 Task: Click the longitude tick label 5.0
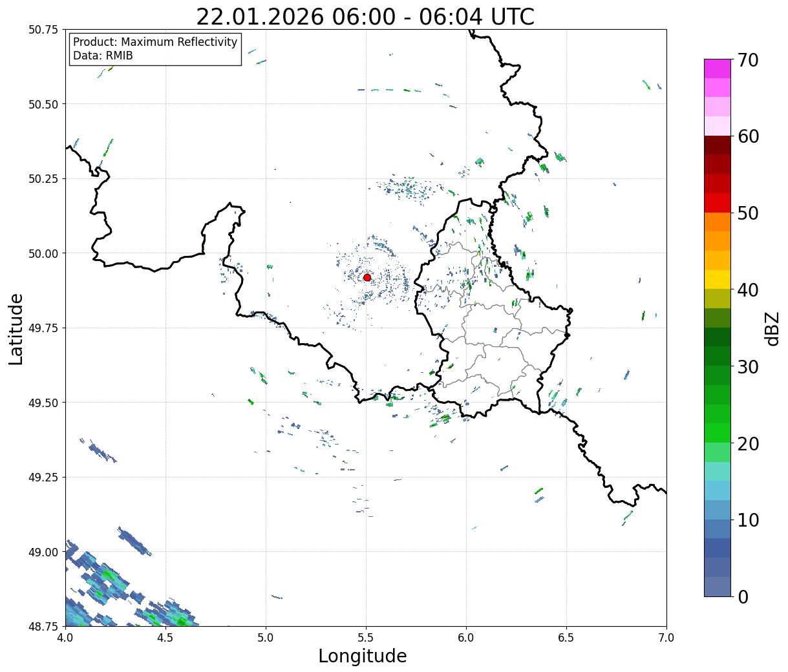(x=266, y=638)
